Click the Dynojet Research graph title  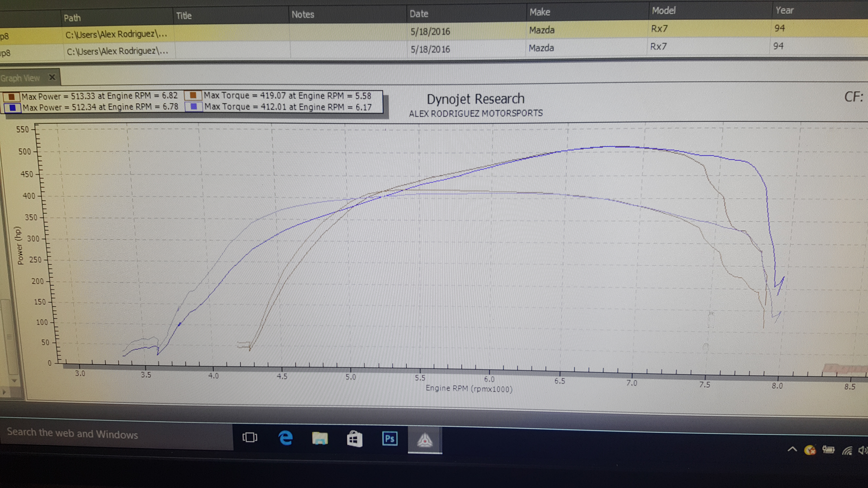(476, 99)
